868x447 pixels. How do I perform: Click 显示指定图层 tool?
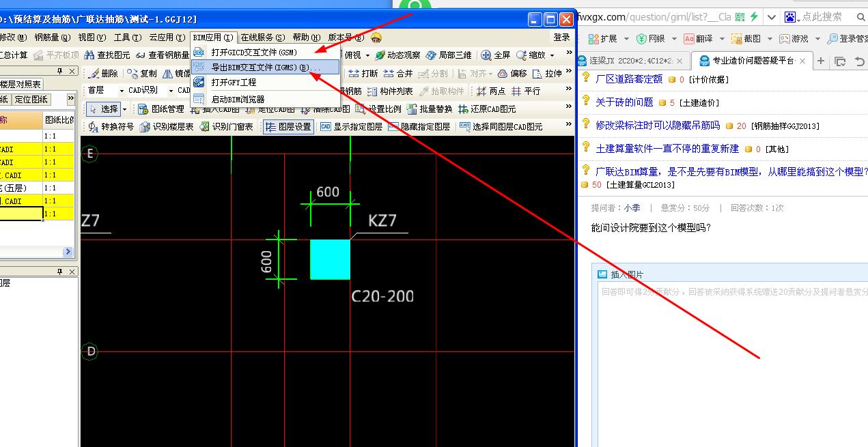click(x=351, y=126)
